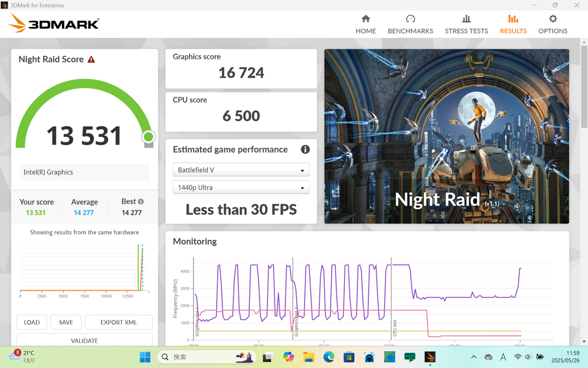Viewport: 588px width, 368px height.
Task: Click the estimated game performance info icon
Action: 305,150
